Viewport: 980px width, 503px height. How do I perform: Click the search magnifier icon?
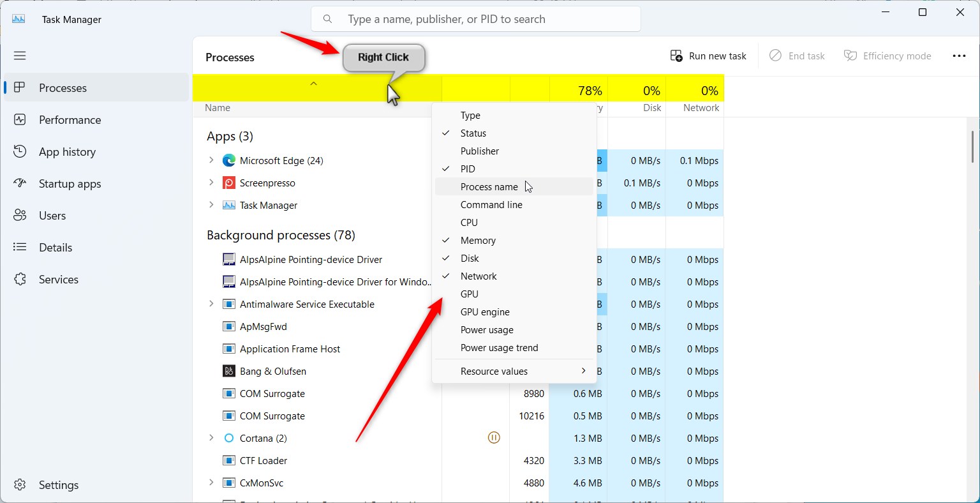coord(327,19)
